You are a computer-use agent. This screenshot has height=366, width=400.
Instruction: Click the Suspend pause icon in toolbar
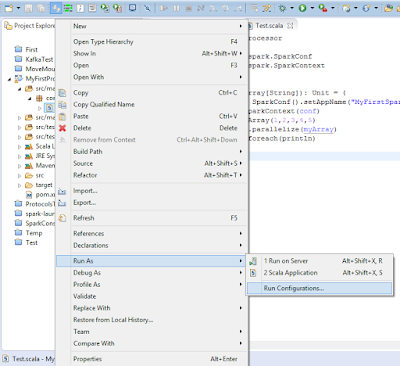point(176,8)
